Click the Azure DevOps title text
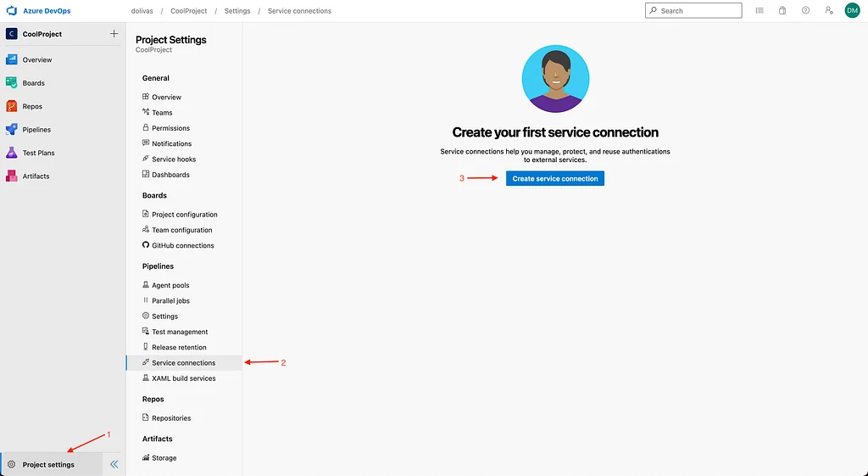The height and width of the screenshot is (476, 868). coord(47,11)
